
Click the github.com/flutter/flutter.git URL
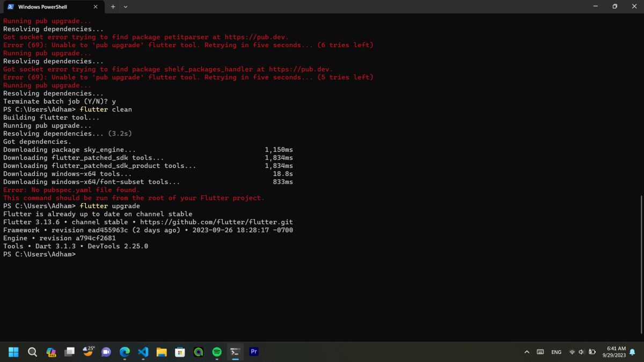coord(216,222)
